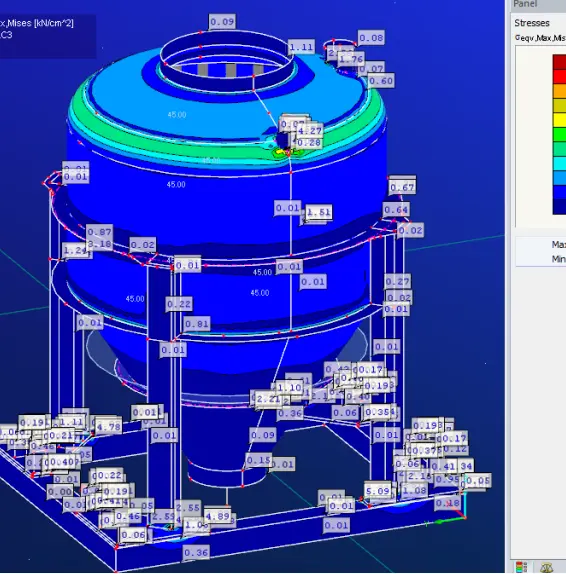This screenshot has width=566, height=574.
Task: Click the 0.64 stress value label
Action: pos(396,210)
